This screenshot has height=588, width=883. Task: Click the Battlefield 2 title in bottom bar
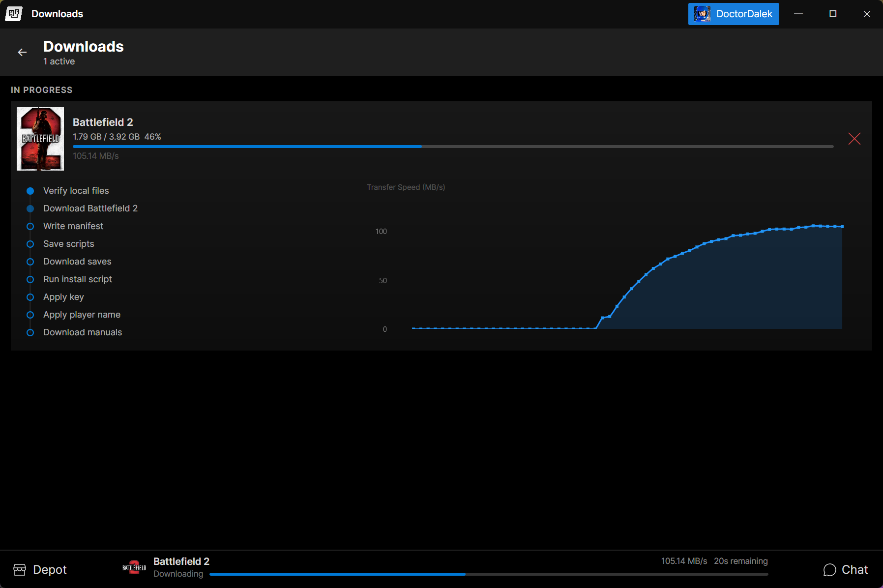tap(181, 561)
